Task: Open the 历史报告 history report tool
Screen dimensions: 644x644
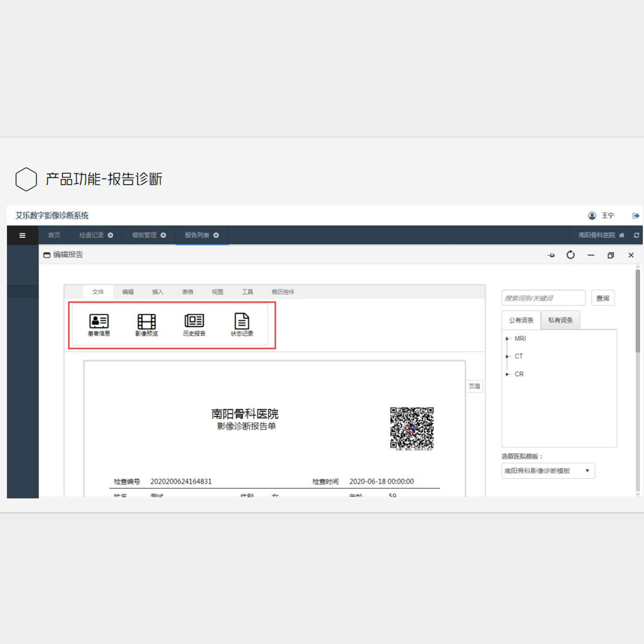Action: [194, 325]
